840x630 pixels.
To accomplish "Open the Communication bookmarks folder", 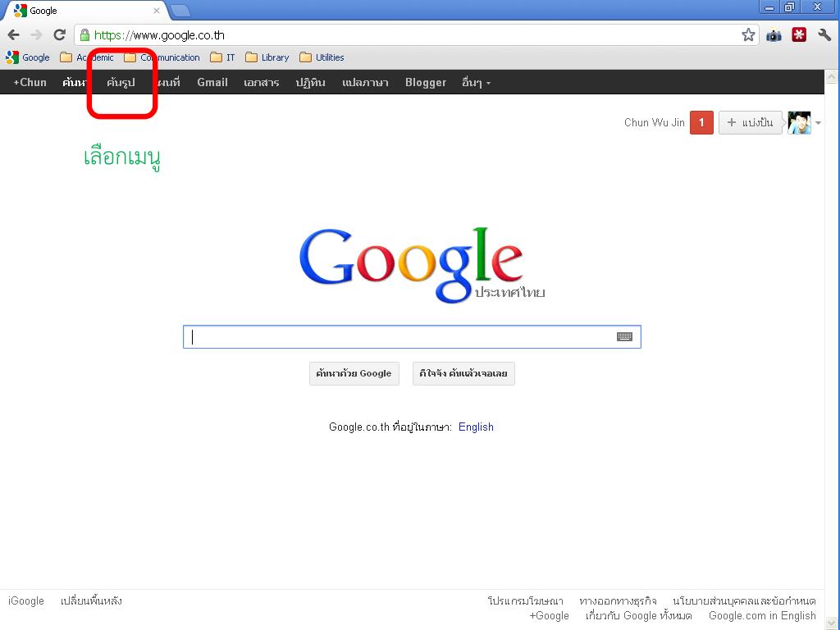I will coord(162,57).
